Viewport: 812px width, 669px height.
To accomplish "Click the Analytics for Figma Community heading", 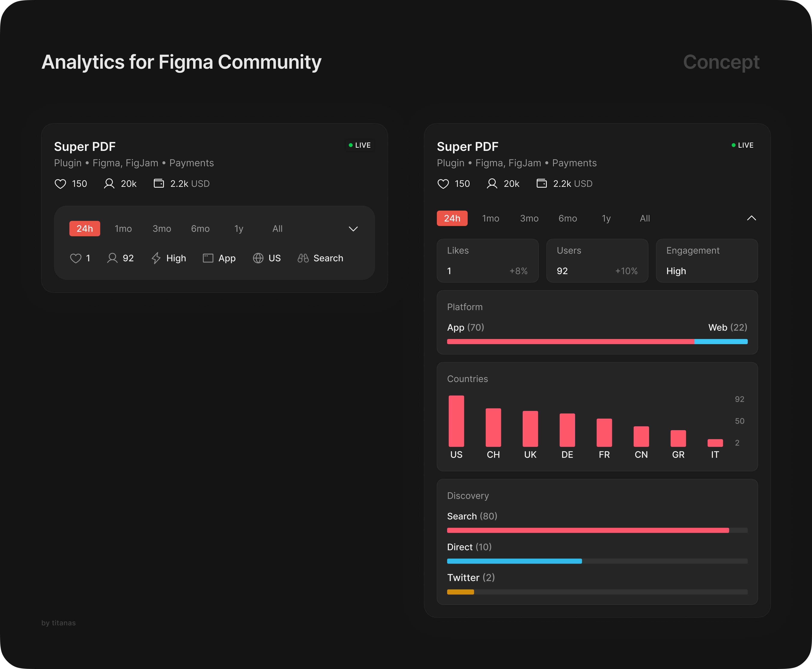I will (x=181, y=62).
